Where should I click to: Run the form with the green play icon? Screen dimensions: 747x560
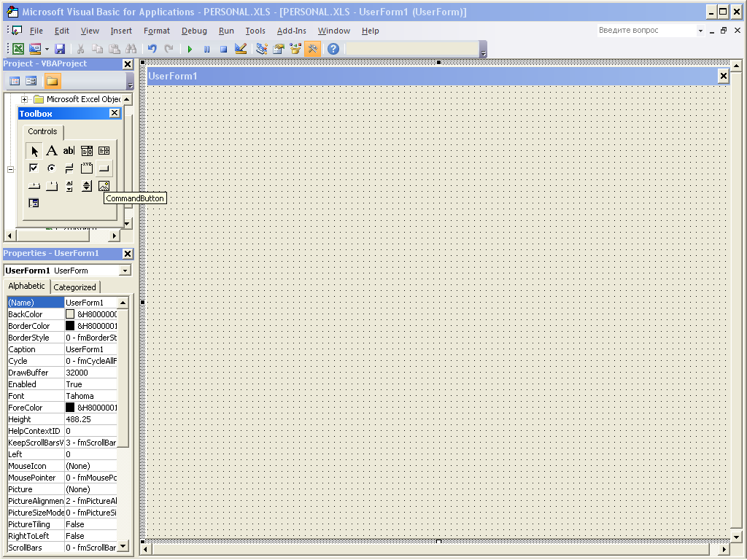[190, 49]
